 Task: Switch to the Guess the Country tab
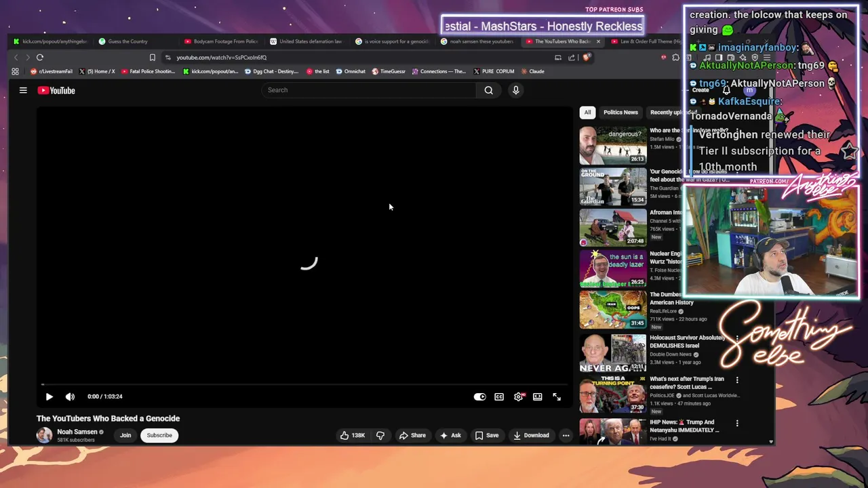tap(132, 41)
